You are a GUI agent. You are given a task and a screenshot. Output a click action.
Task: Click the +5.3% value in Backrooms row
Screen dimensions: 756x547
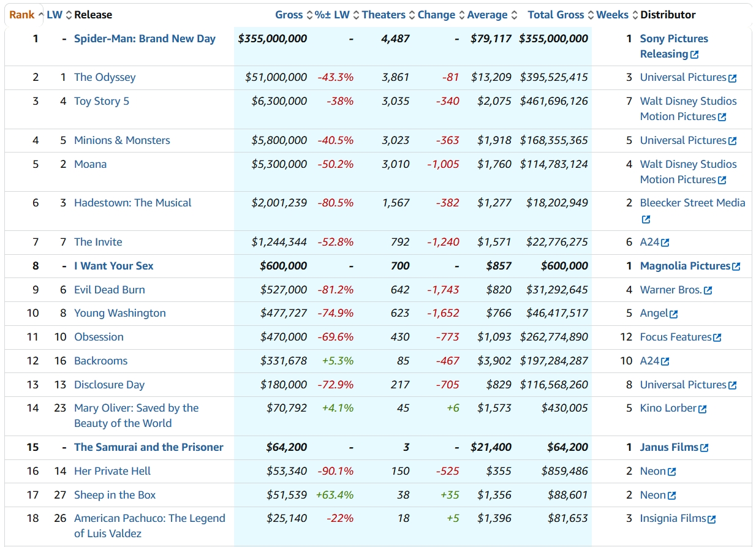point(338,361)
